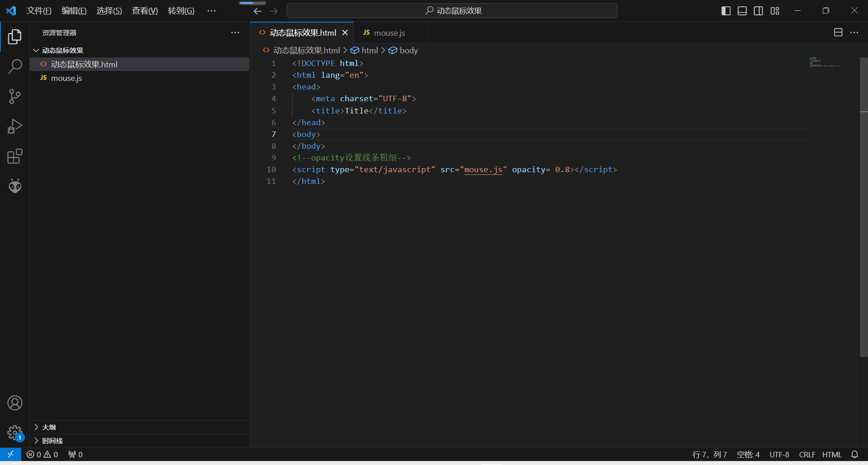This screenshot has height=465, width=868.
Task: Close the 动态鼠标效果.html tab
Action: 345,33
